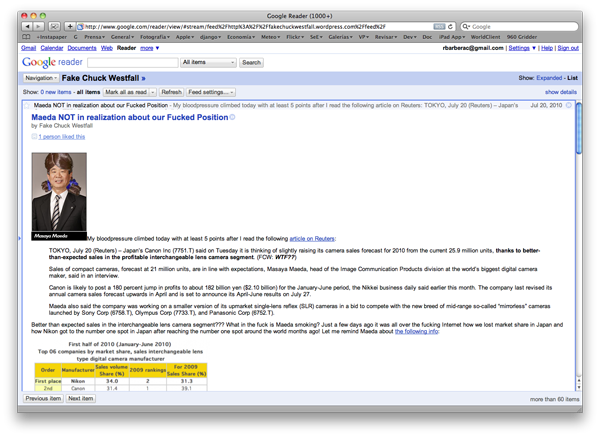Click the Google Reader search input field
This screenshot has width=600, height=437.
click(x=132, y=62)
